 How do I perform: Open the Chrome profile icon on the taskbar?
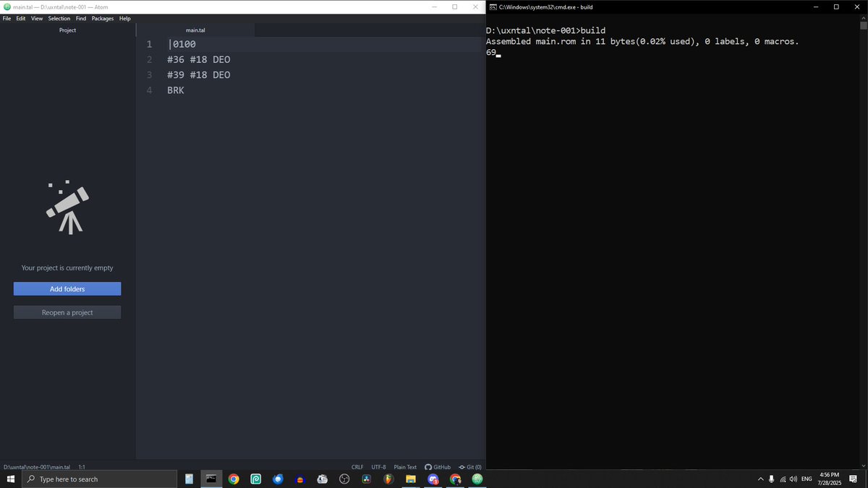(x=455, y=479)
